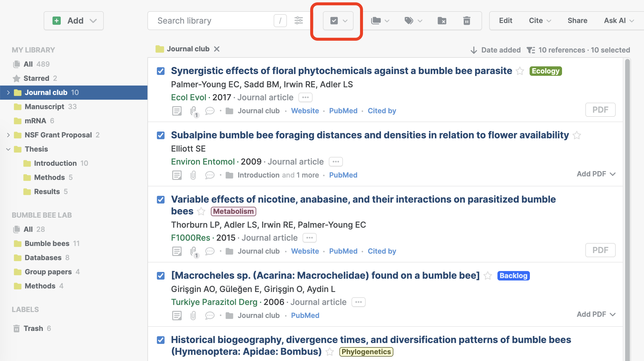This screenshot has height=361, width=644.
Task: Open the select-all checkbox dropdown
Action: pyautogui.click(x=345, y=21)
